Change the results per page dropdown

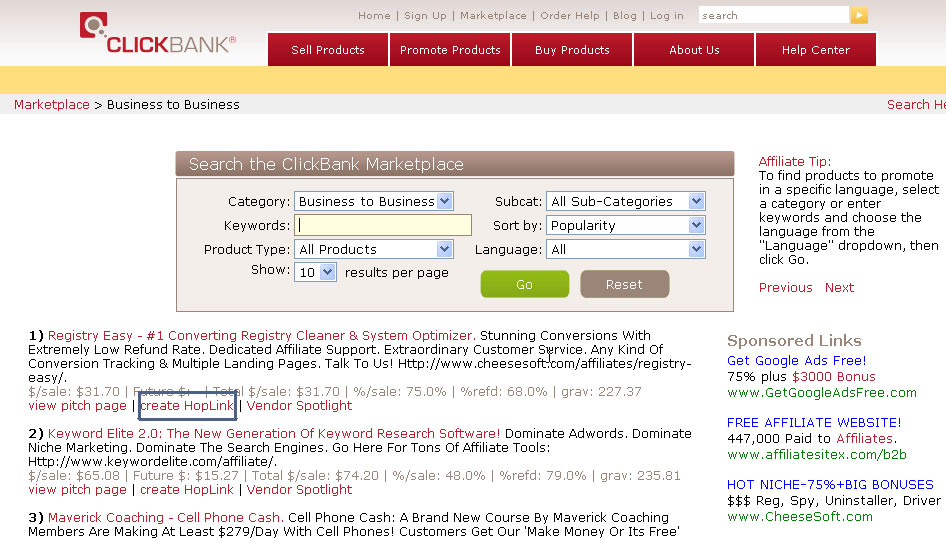pos(315,273)
